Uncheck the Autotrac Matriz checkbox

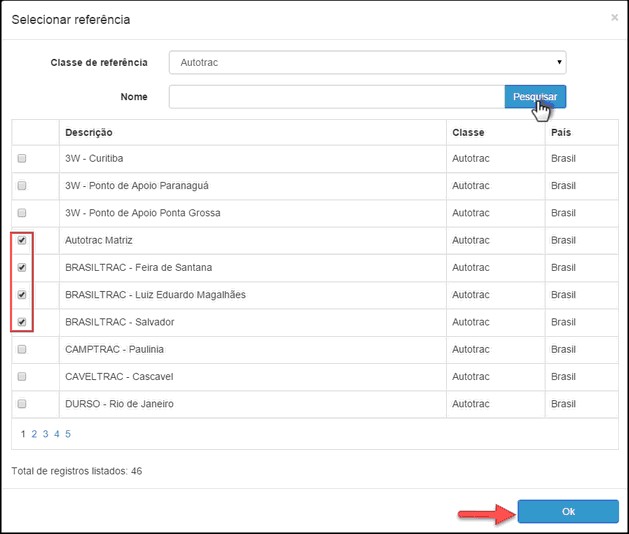[22, 240]
